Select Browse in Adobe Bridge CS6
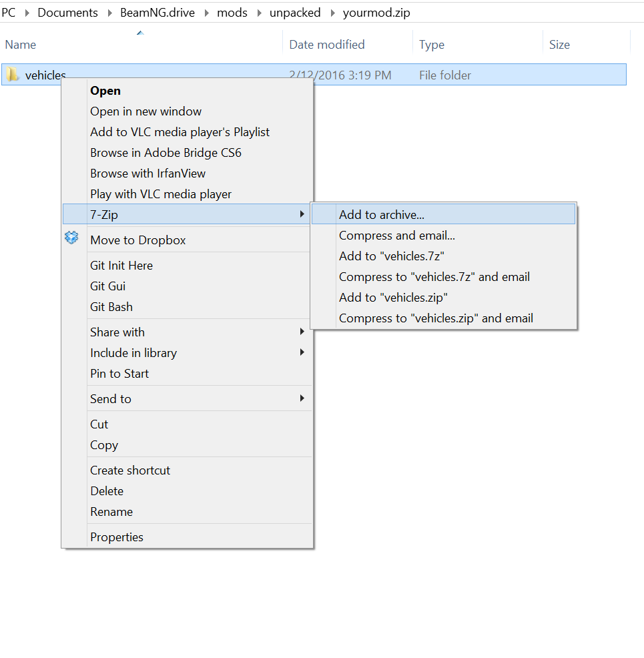644x658 pixels. 187,153
